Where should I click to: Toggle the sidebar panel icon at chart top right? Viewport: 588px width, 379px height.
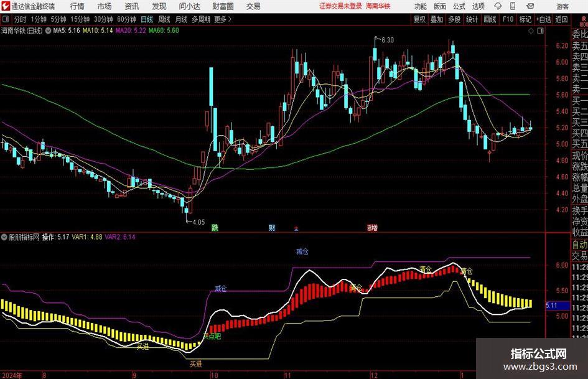point(540,31)
